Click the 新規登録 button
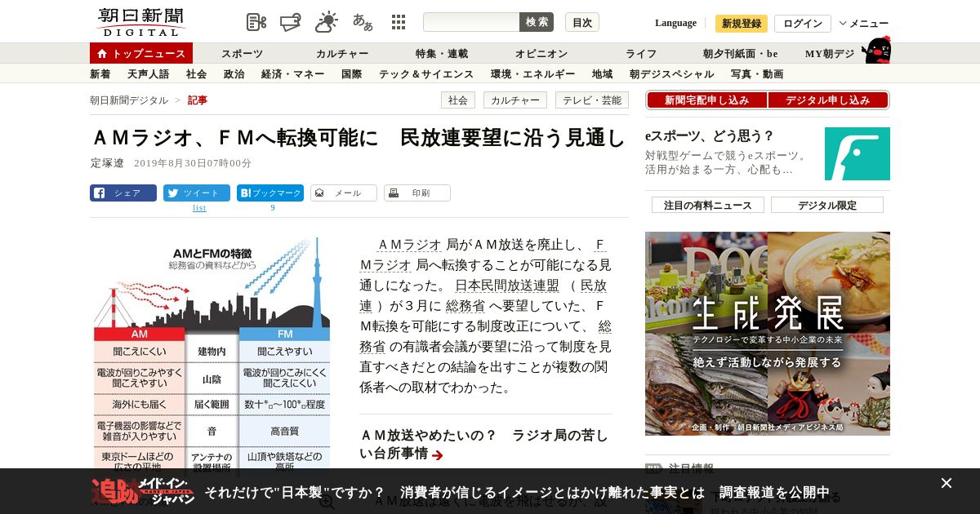This screenshot has height=514, width=980. [742, 24]
